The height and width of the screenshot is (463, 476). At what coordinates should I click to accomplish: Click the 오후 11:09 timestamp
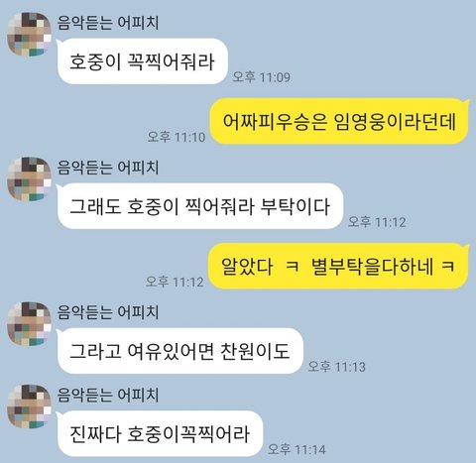(x=262, y=77)
